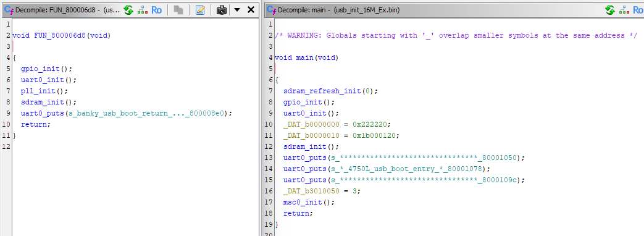Select the 'Decompile: main - (usb_init_16M_Ex.bin)' title

(x=339, y=11)
